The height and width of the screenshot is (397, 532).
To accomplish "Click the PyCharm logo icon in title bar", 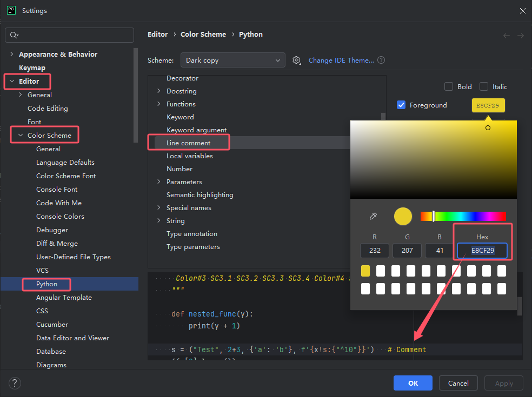I will pyautogui.click(x=11, y=10).
